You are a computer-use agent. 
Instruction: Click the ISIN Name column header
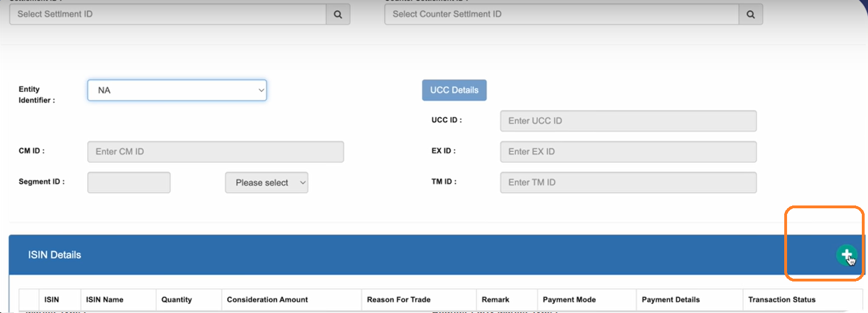click(x=105, y=299)
